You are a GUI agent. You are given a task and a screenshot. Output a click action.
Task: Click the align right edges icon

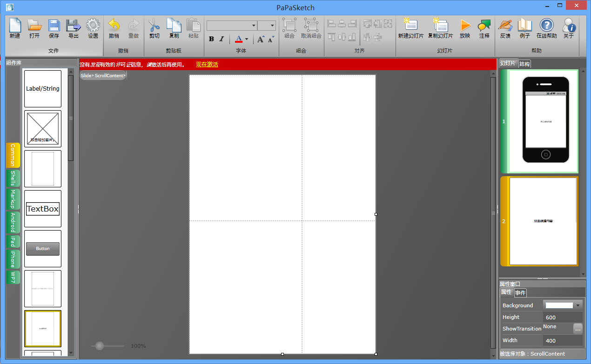352,23
